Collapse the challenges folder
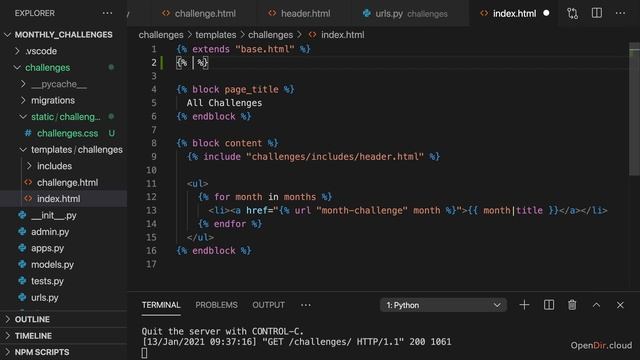Screen dimensions: 640x360 click(x=63, y=67)
